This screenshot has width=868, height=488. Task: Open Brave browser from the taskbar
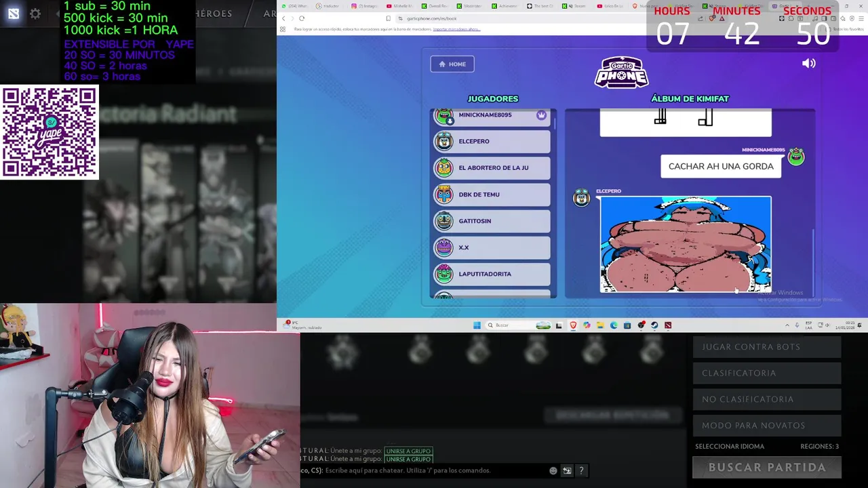tap(573, 325)
